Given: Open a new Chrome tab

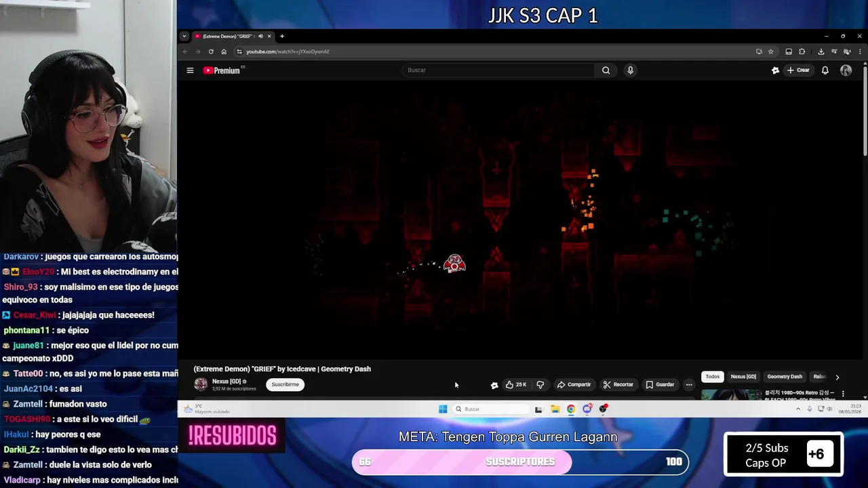Looking at the screenshot, I should tap(282, 36).
